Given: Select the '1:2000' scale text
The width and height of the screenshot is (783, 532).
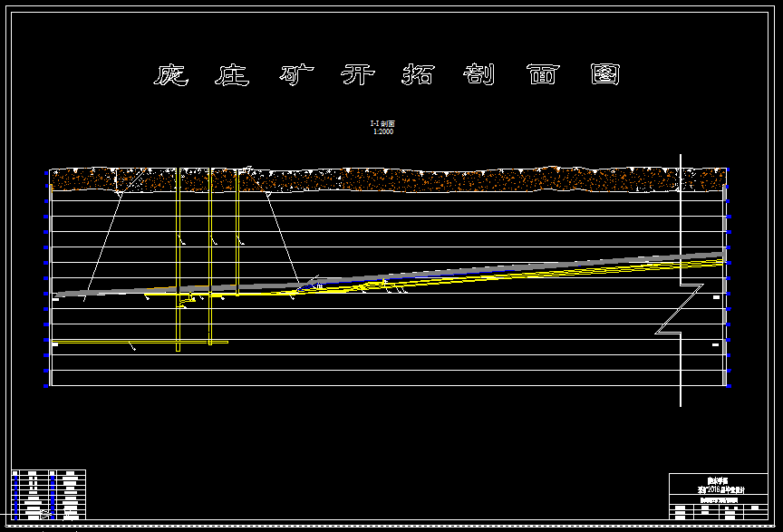Looking at the screenshot, I should [383, 131].
